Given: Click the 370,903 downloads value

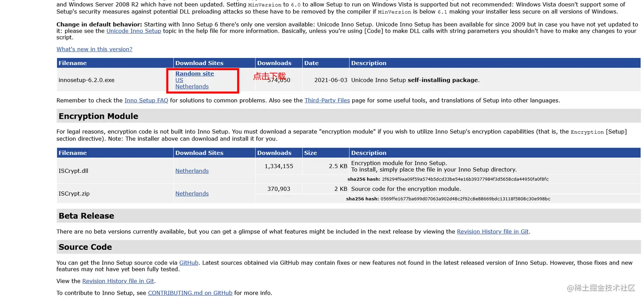Looking at the screenshot, I should 279,189.
